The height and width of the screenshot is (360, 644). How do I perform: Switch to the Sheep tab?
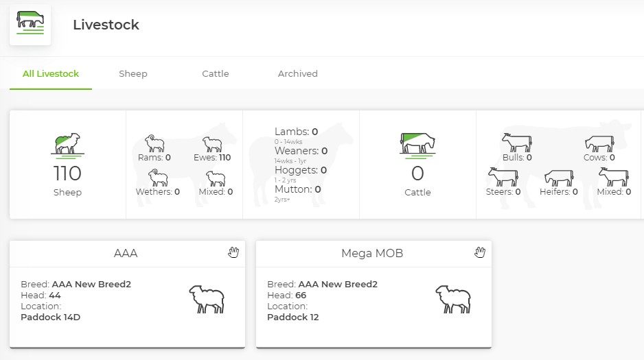coord(133,74)
